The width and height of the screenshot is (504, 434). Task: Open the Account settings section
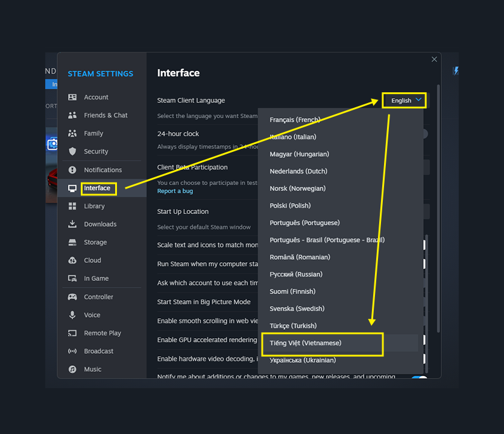pyautogui.click(x=101, y=97)
